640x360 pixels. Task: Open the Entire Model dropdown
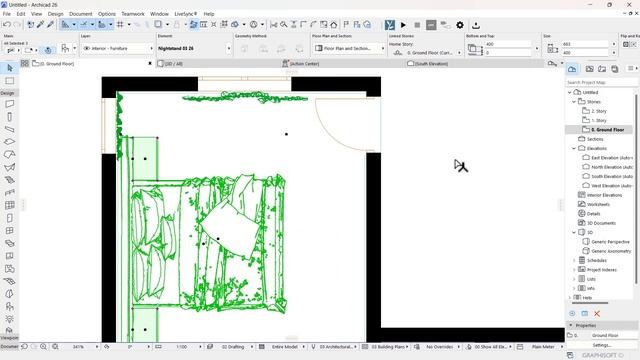285,347
